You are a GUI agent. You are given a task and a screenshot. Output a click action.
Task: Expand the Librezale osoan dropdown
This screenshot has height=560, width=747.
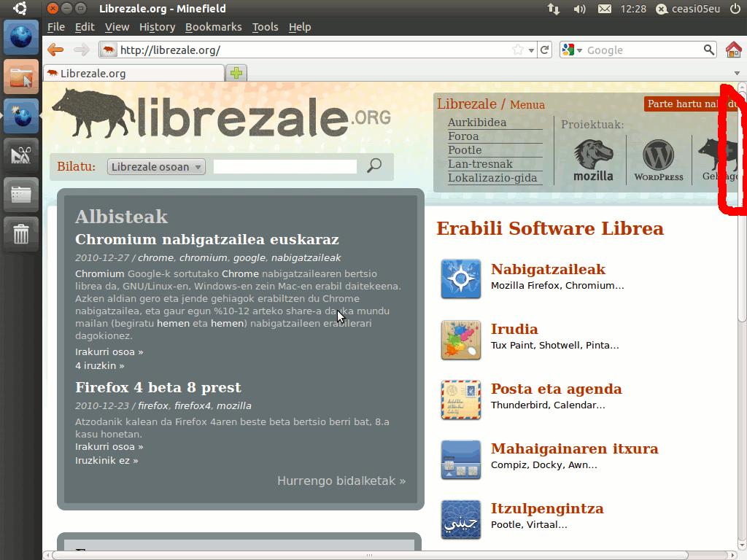point(156,166)
